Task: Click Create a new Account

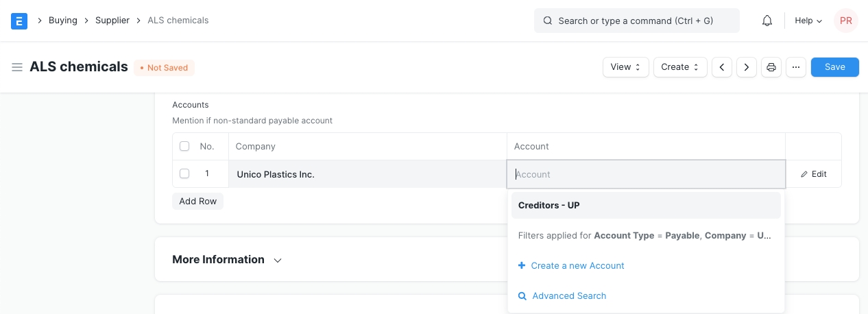Action: 577,265
